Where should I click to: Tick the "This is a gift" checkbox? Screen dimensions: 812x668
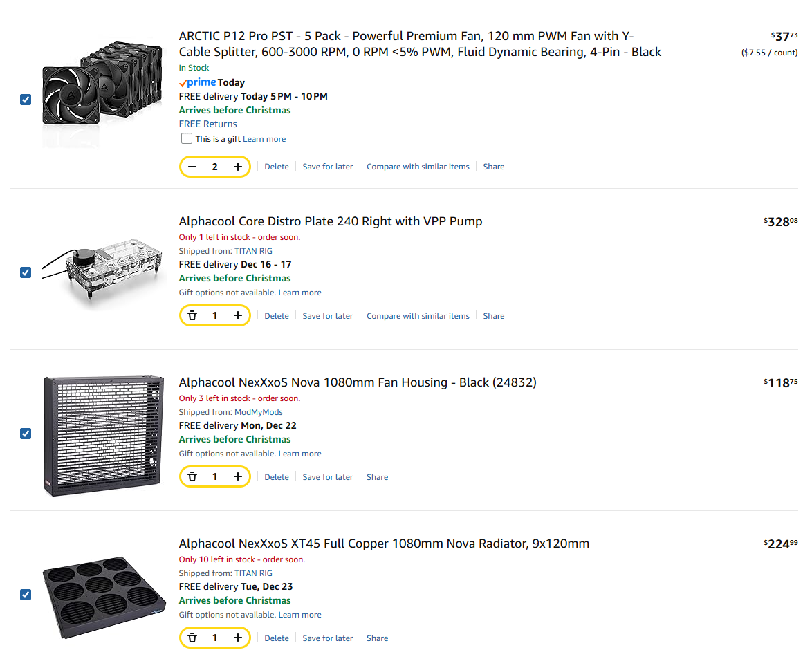187,139
